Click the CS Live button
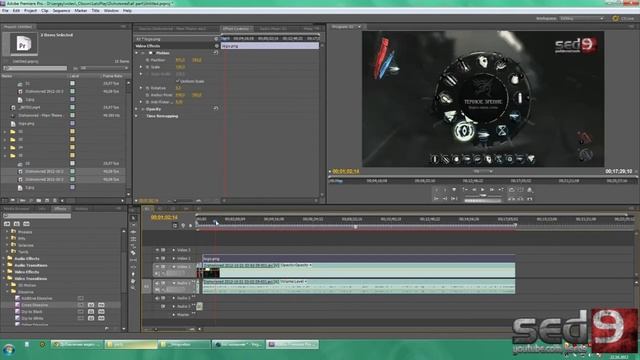 [623, 18]
